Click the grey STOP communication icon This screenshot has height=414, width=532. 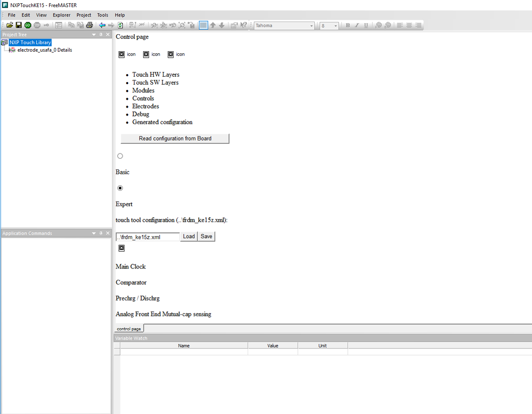coord(37,25)
